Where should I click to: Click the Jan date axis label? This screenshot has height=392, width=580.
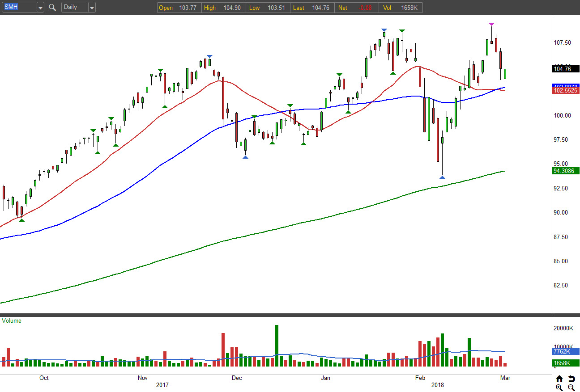pyautogui.click(x=326, y=378)
